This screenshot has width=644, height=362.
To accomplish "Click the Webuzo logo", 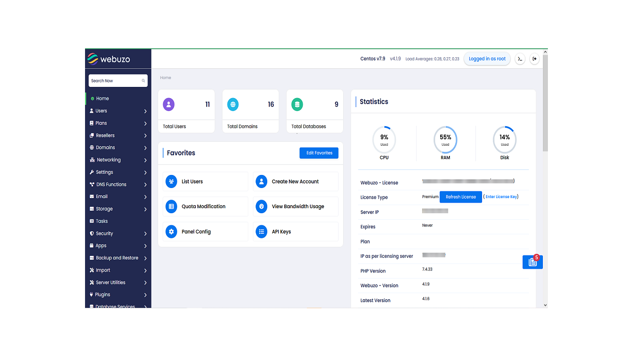I will 108,59.
